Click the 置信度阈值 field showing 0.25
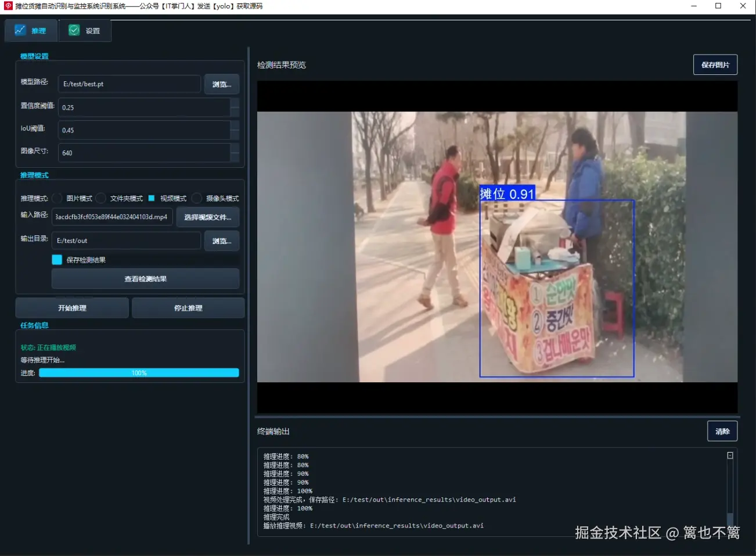 [144, 107]
